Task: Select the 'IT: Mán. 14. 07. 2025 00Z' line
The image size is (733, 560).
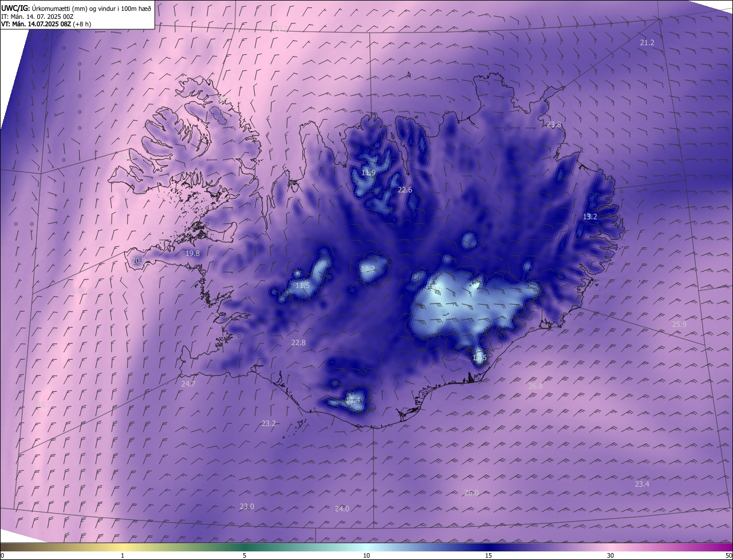Action: tap(38, 17)
